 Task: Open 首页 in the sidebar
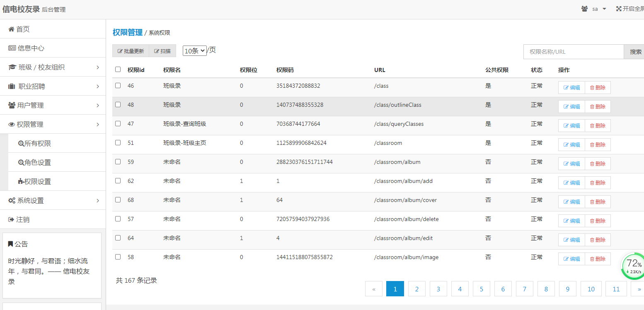tap(53, 29)
